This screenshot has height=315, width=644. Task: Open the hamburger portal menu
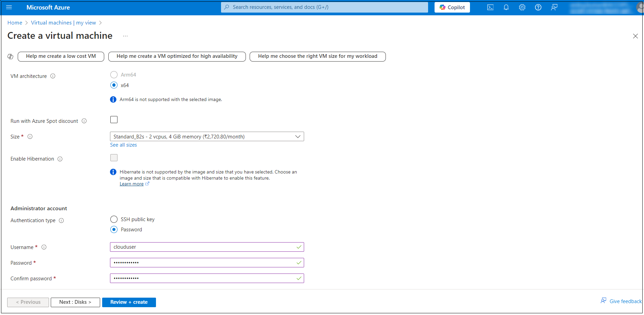[9, 7]
